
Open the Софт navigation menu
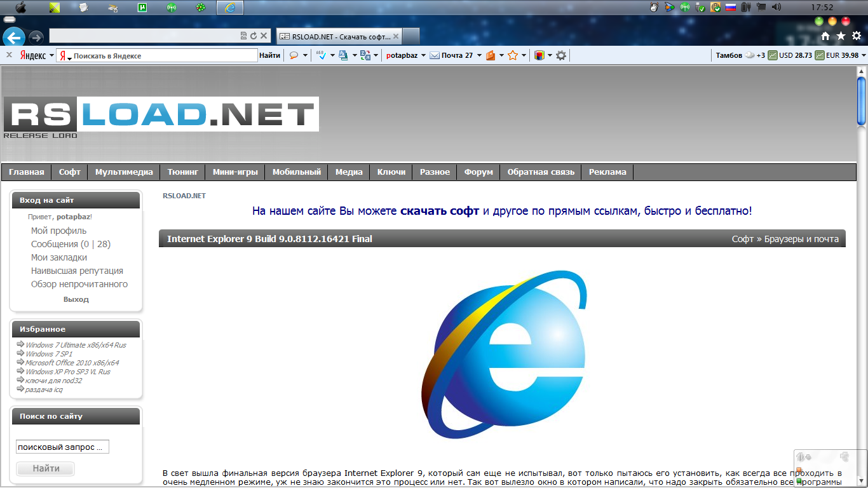coord(70,172)
